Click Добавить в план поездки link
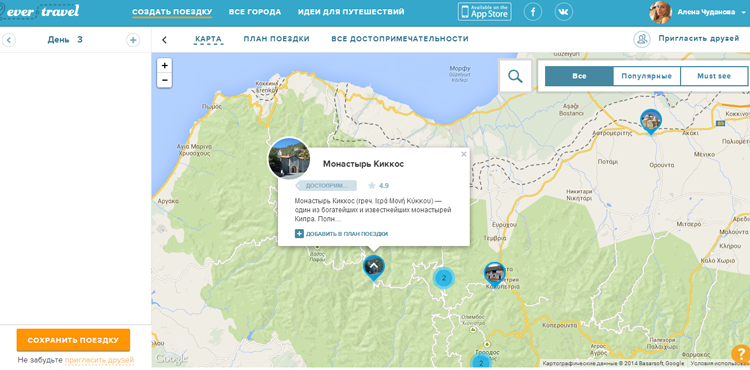 coord(342,234)
